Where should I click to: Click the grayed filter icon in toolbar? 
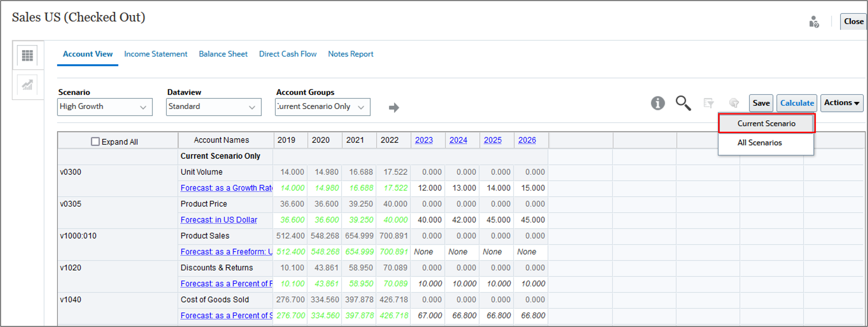tap(708, 103)
